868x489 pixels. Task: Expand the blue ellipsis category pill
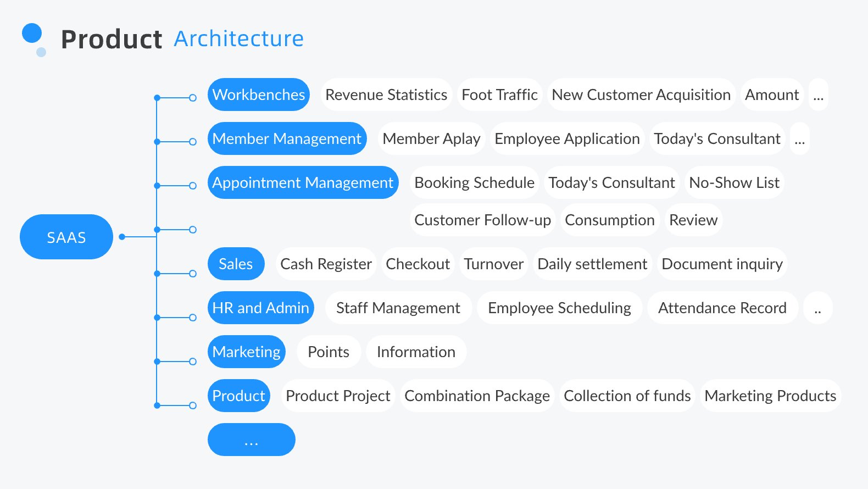tap(251, 440)
